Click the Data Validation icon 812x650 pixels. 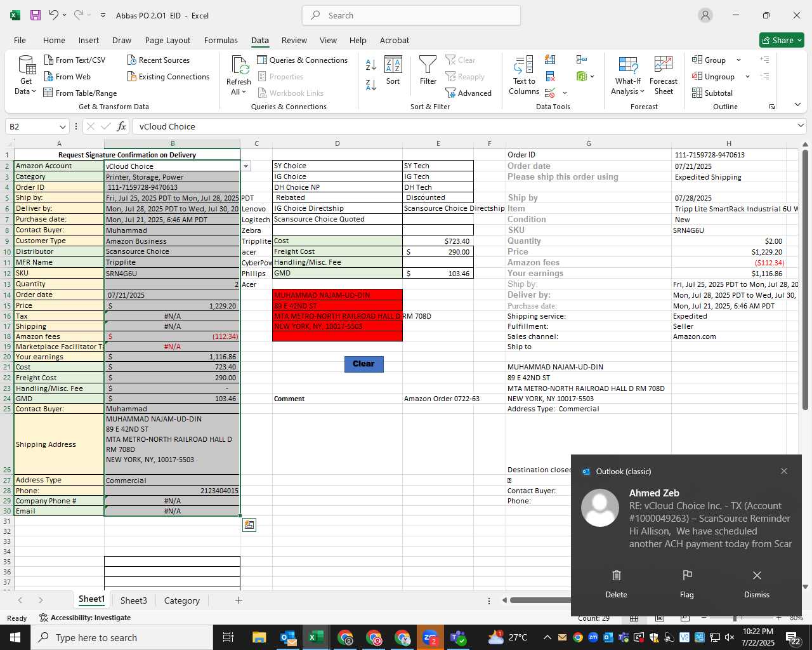550,93
